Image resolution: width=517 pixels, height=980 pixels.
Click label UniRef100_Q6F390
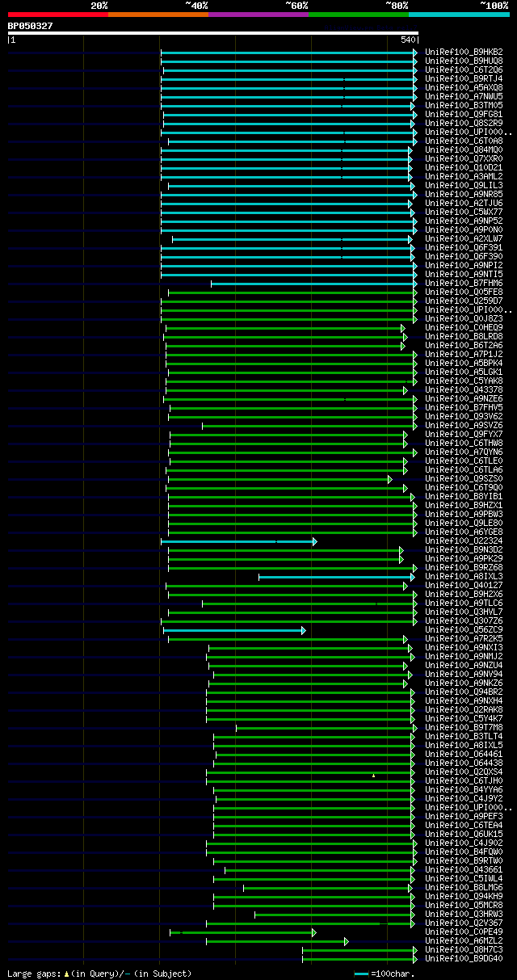[464, 256]
